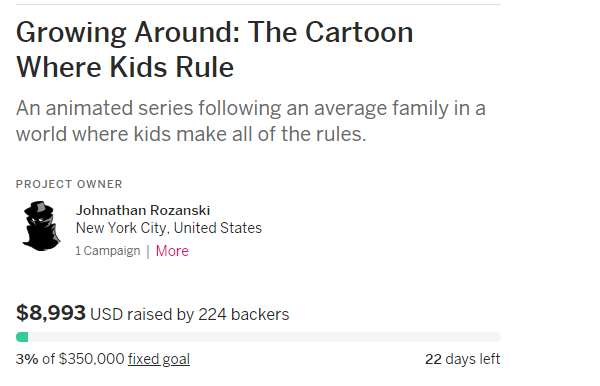
Task: Select the campaign title heading
Action: click(215, 49)
